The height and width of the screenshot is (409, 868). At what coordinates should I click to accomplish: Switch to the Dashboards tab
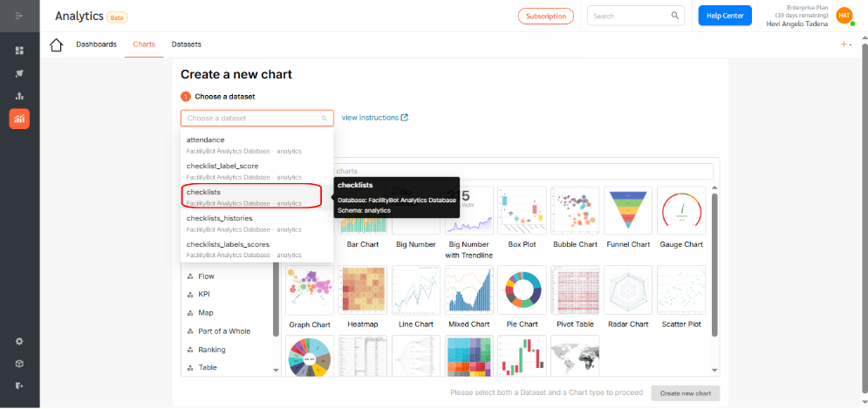(x=96, y=44)
